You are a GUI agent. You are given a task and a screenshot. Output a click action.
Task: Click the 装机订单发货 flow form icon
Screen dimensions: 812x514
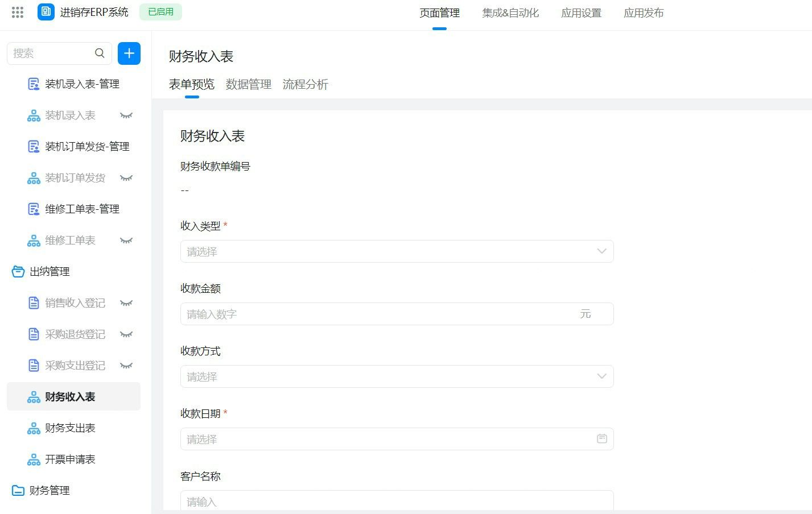[x=34, y=178]
